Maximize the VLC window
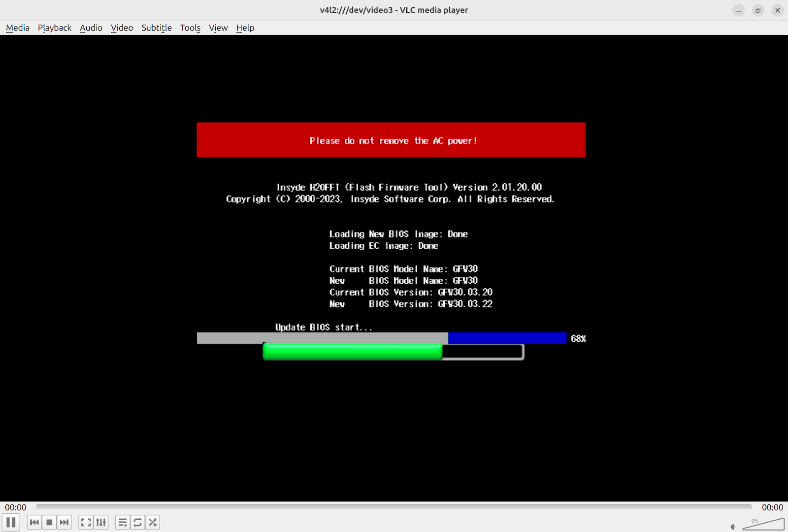Image resolution: width=788 pixels, height=532 pixels. click(758, 10)
